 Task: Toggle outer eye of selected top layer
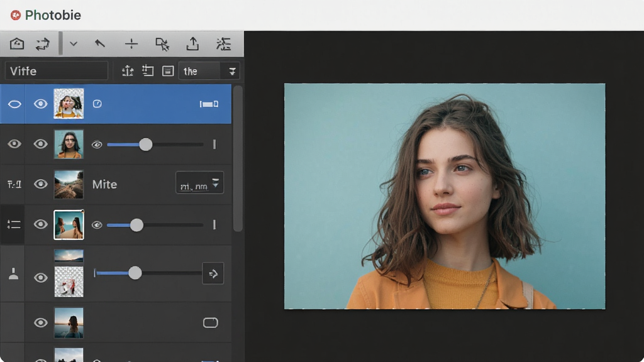pos(14,104)
